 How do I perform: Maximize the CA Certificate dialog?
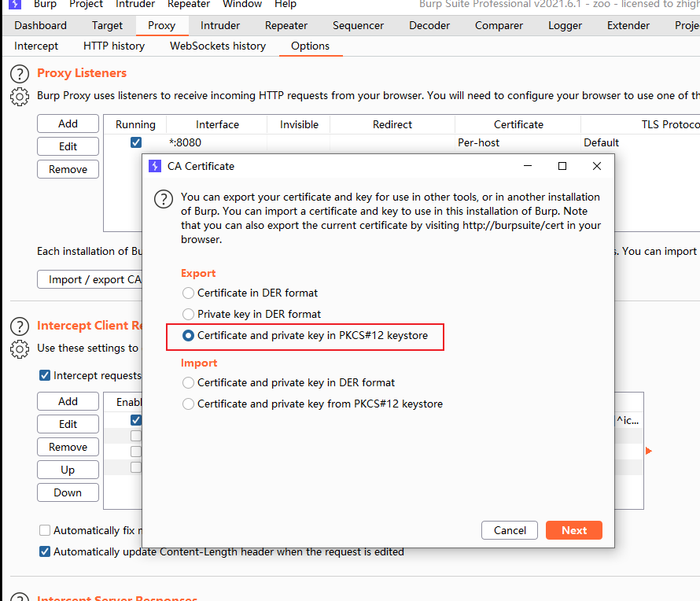(562, 166)
